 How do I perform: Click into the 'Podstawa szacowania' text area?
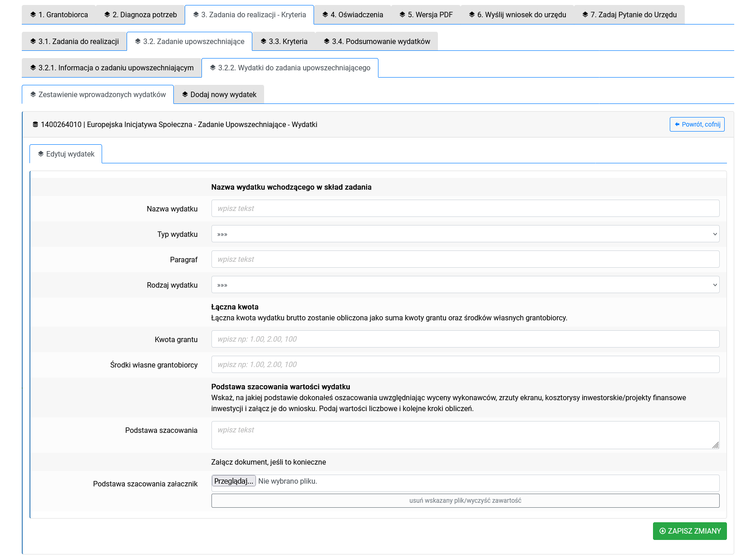(x=465, y=435)
